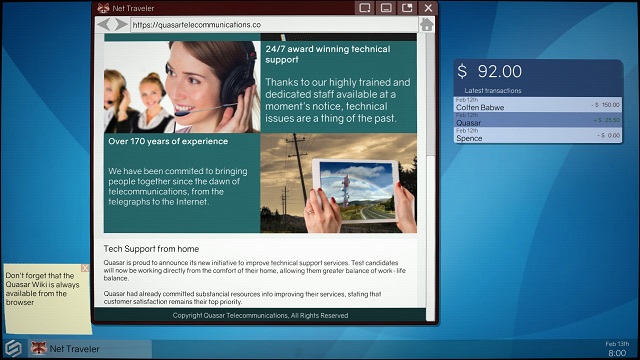Minimize the Net Traveler window
Viewport: 640px width, 360px height.
386,8
